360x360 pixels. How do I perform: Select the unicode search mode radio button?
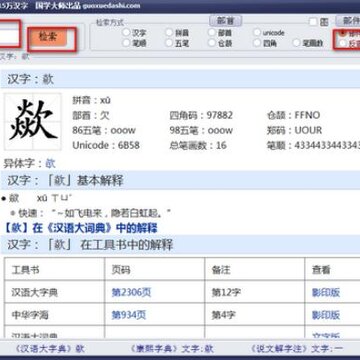(257, 33)
